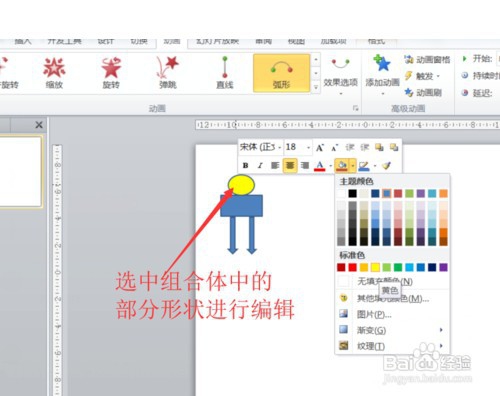Choose 其他填充颜色(M)... more fill colors

point(392,298)
